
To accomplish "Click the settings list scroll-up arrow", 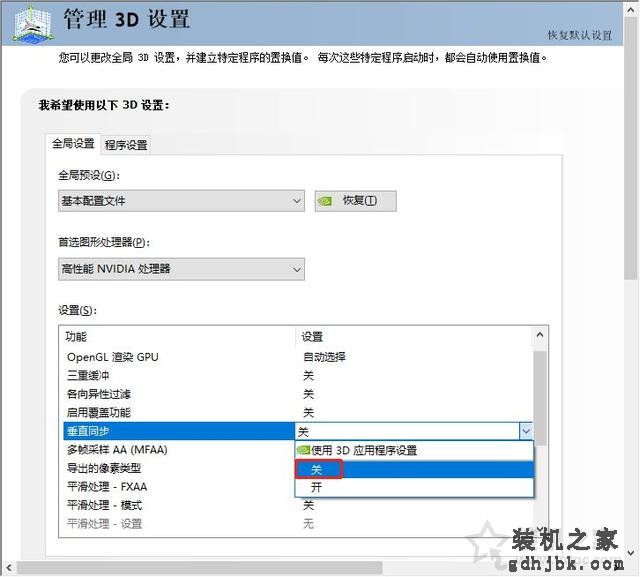I will coord(540,335).
